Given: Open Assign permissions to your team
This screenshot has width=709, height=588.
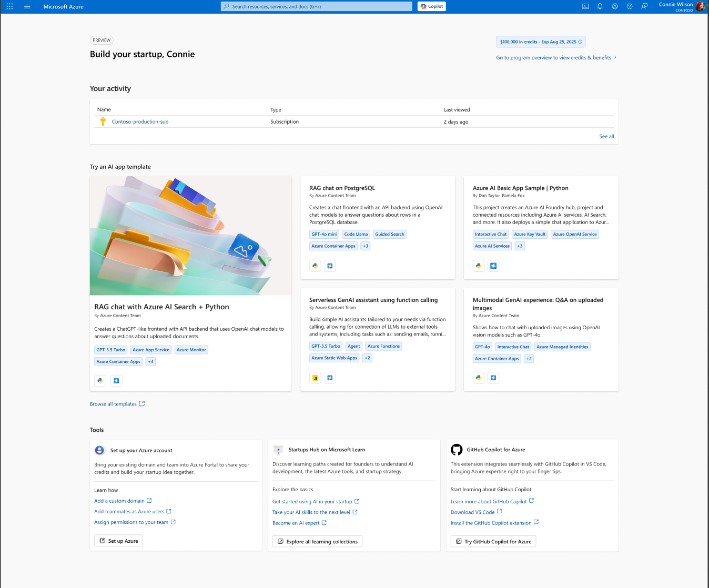Looking at the screenshot, I should [x=135, y=523].
